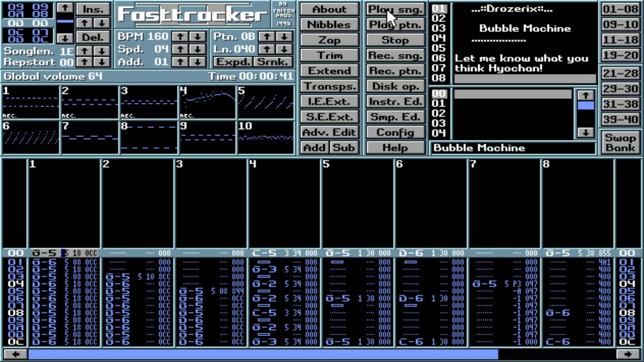
Task: Click the Extend button
Action: tap(329, 71)
